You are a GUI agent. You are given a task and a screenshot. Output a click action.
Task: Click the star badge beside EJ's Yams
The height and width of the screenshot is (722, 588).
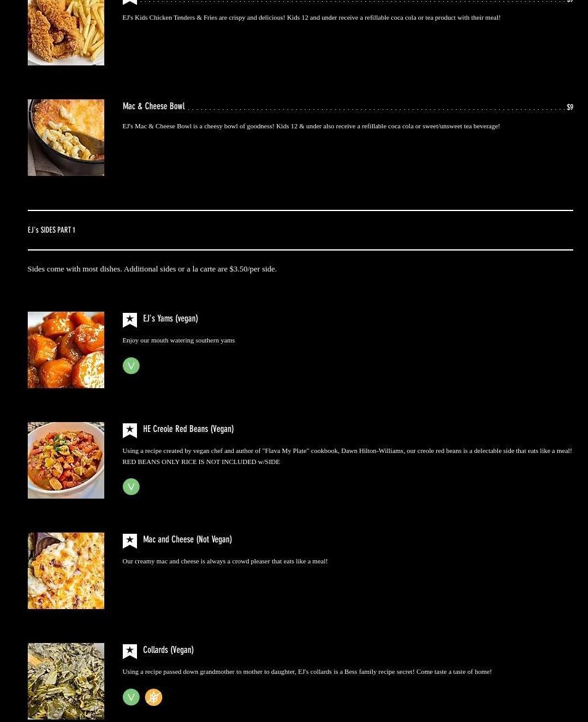pos(130,320)
